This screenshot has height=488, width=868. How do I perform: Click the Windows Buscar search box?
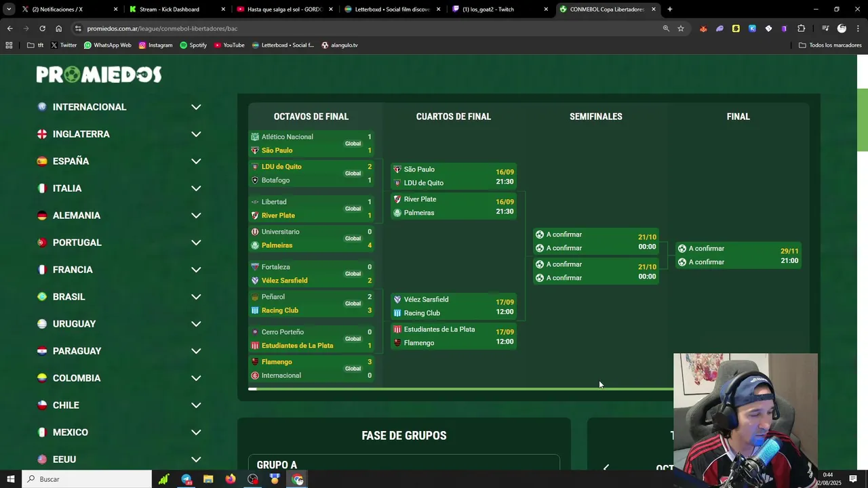[87, 479]
